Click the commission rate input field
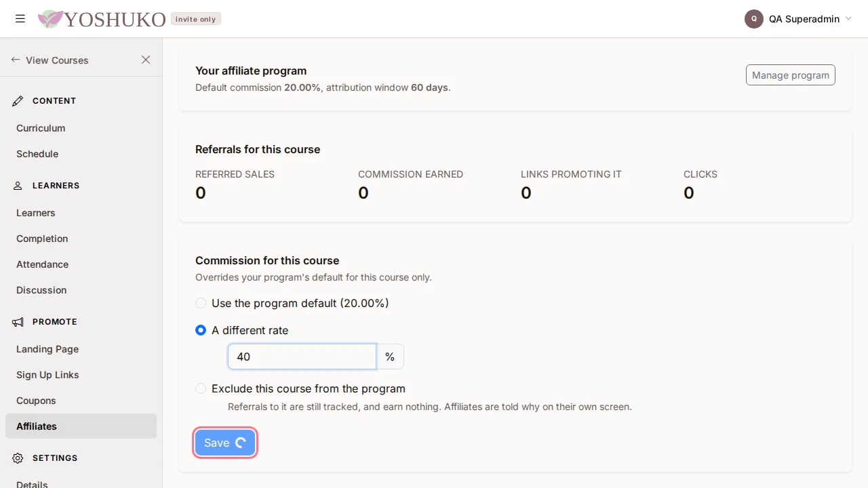Screen dimensions: 868x488 coord(302,357)
